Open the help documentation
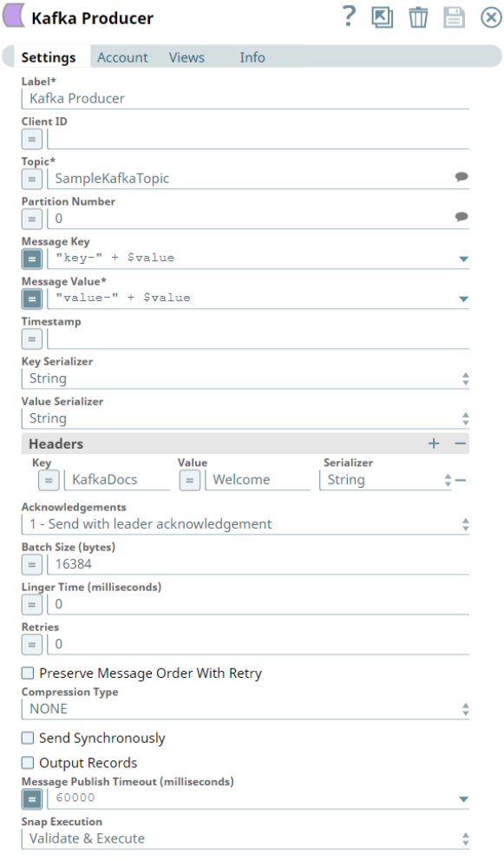The height and width of the screenshot is (861, 504). (348, 17)
